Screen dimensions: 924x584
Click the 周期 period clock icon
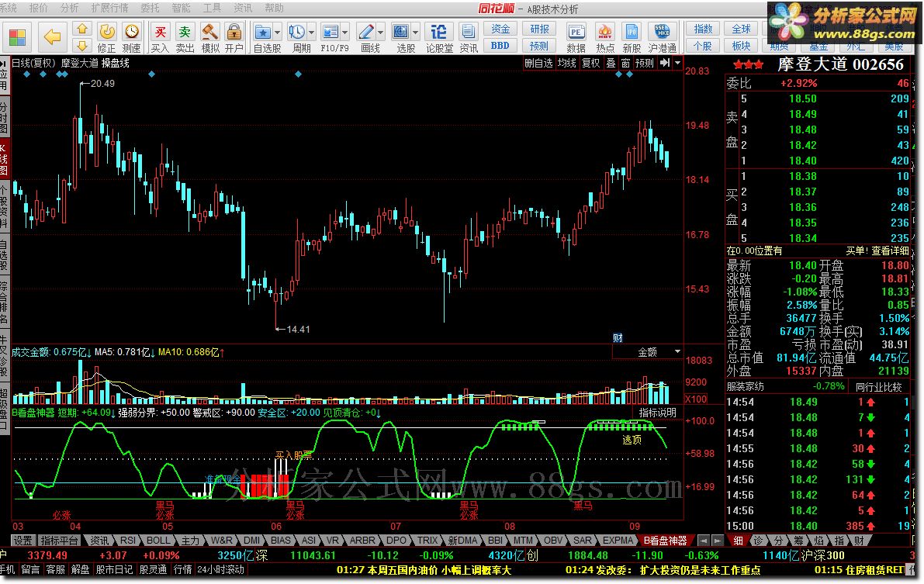pos(297,32)
